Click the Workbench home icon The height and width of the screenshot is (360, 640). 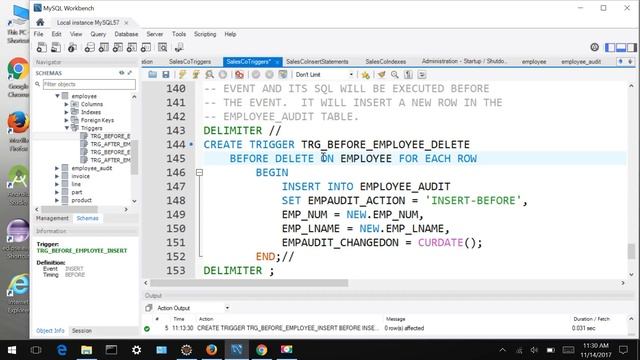click(40, 22)
